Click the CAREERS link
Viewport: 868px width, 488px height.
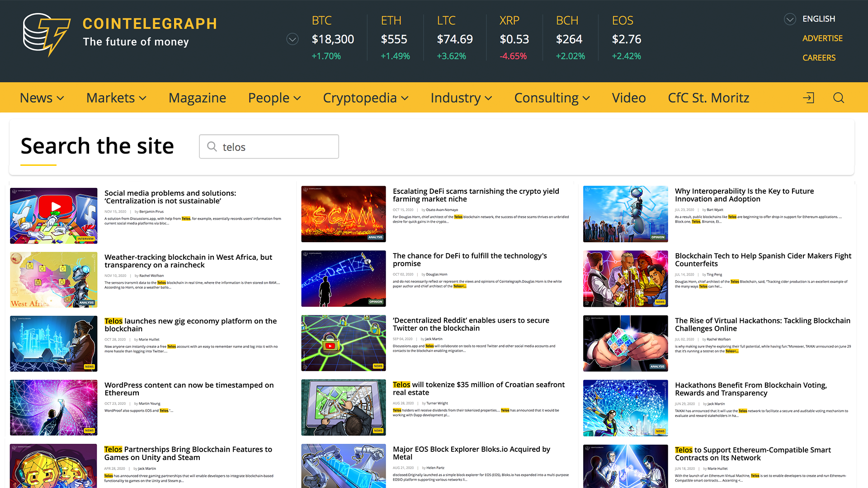pyautogui.click(x=819, y=58)
